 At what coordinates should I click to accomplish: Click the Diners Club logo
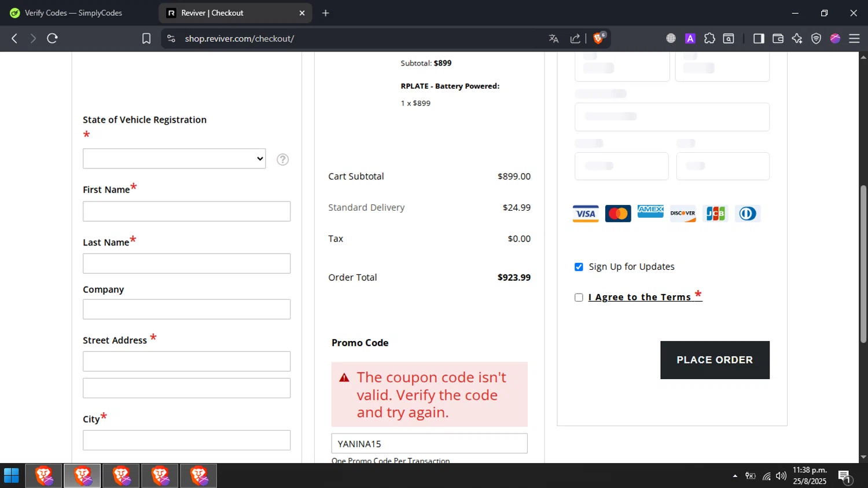click(748, 214)
